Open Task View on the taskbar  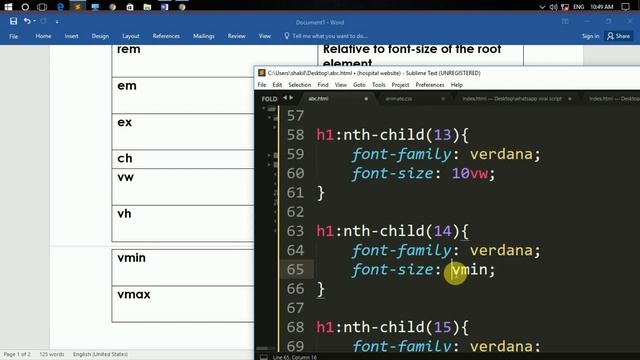[x=42, y=7]
